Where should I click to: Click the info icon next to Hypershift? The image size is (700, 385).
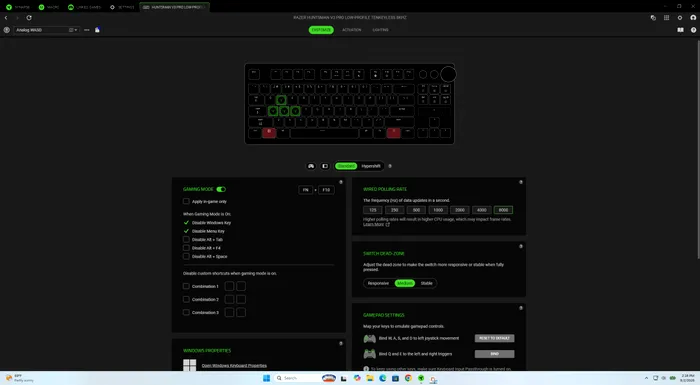point(390,166)
